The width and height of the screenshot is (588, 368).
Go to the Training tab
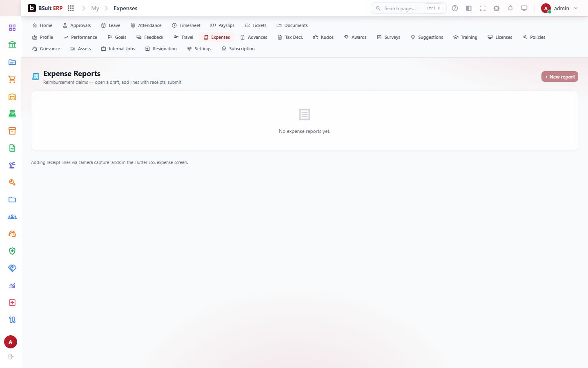(x=465, y=37)
